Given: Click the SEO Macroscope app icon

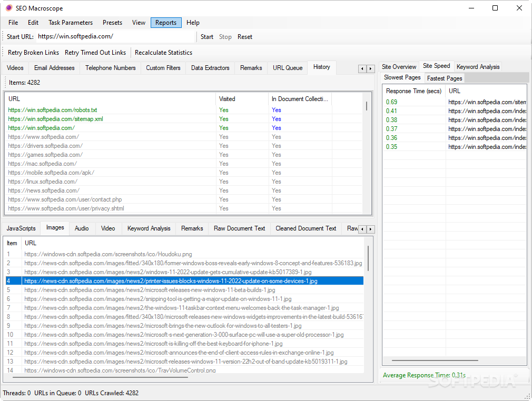Looking at the screenshot, I should click(9, 8).
